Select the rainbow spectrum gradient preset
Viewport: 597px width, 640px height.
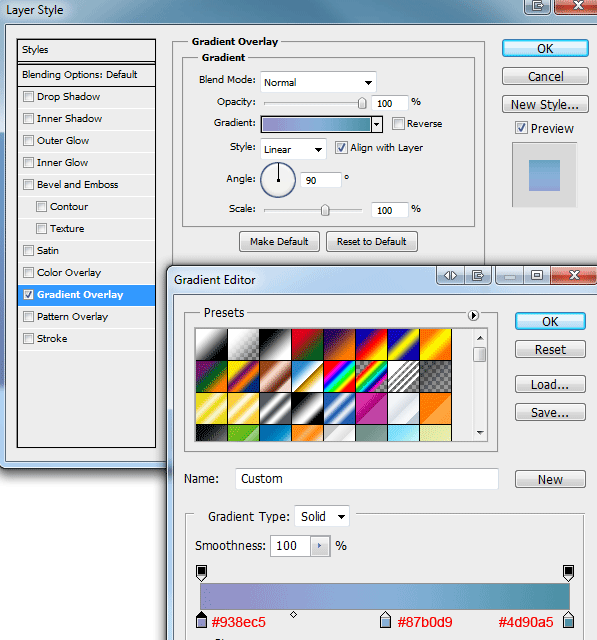339,376
